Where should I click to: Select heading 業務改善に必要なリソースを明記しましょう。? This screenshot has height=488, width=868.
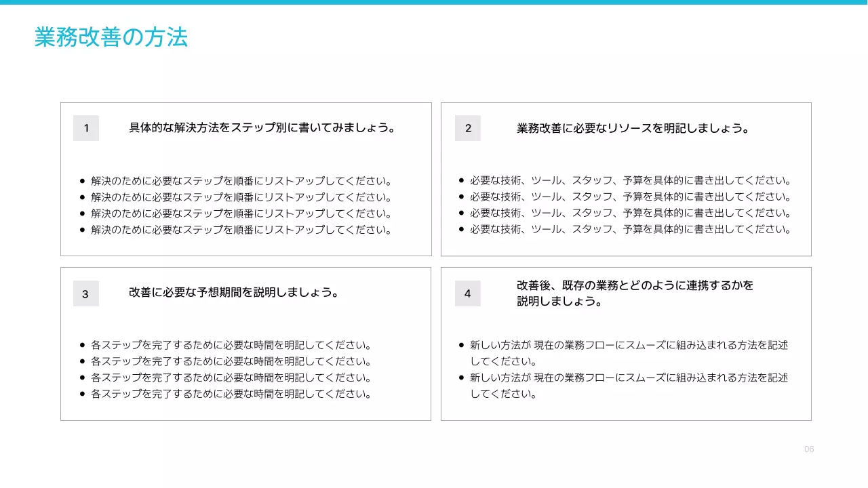[633, 127]
